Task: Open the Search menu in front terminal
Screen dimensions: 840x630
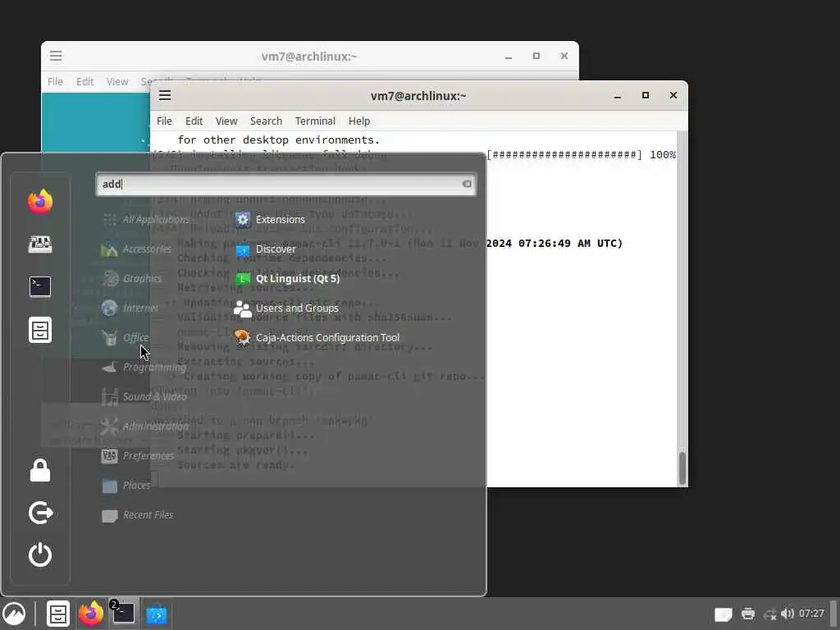Action: point(266,121)
